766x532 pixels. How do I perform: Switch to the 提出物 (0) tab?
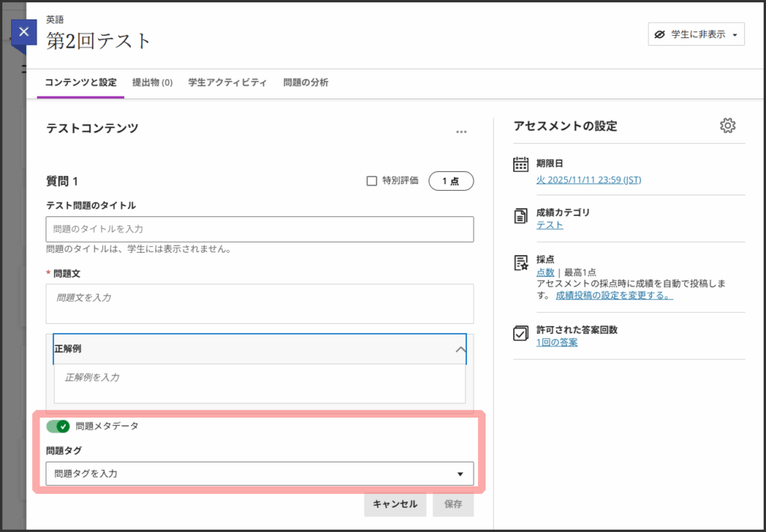(x=152, y=82)
